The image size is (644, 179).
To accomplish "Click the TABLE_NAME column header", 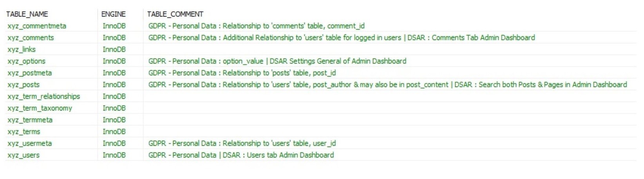I will point(27,14).
